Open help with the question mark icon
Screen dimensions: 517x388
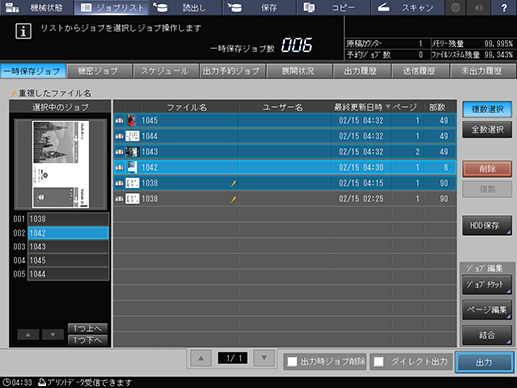(504, 7)
